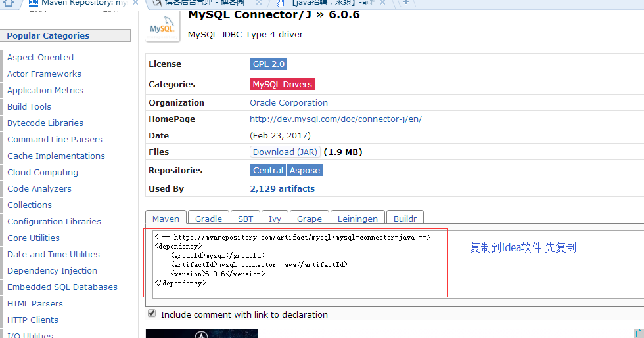Click the Download (JAR) button
The image size is (644, 338).
285,152
